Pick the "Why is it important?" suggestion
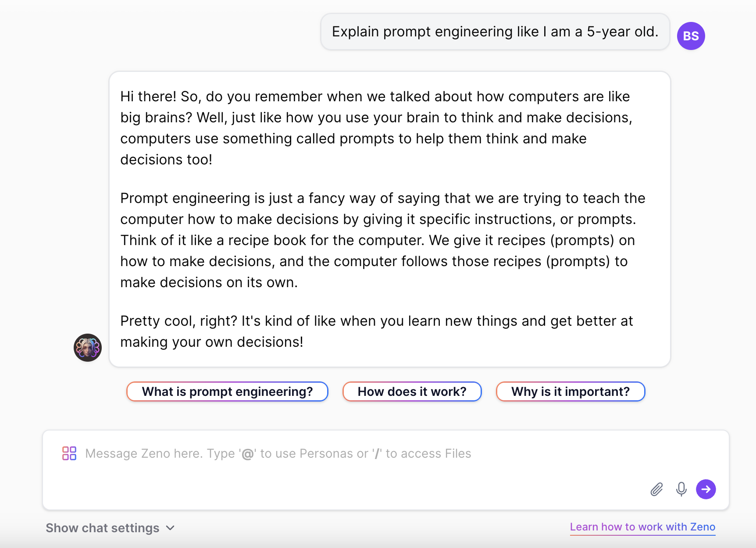 [x=570, y=391]
